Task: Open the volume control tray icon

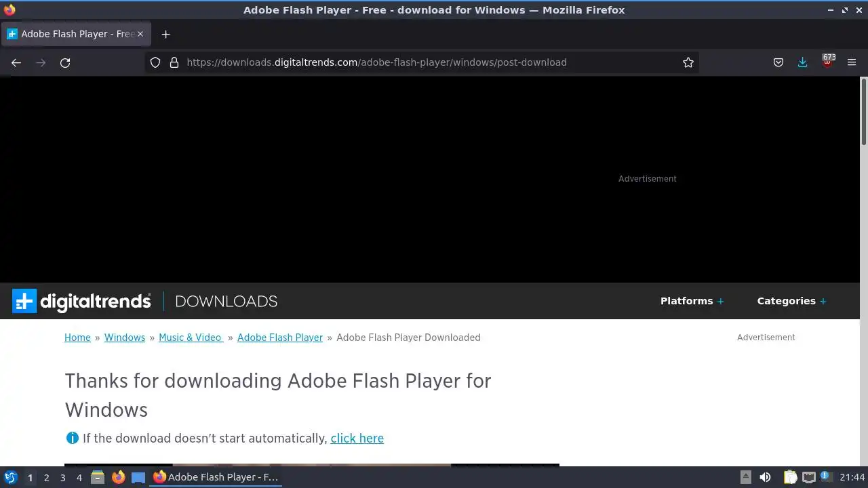Action: coord(765,477)
